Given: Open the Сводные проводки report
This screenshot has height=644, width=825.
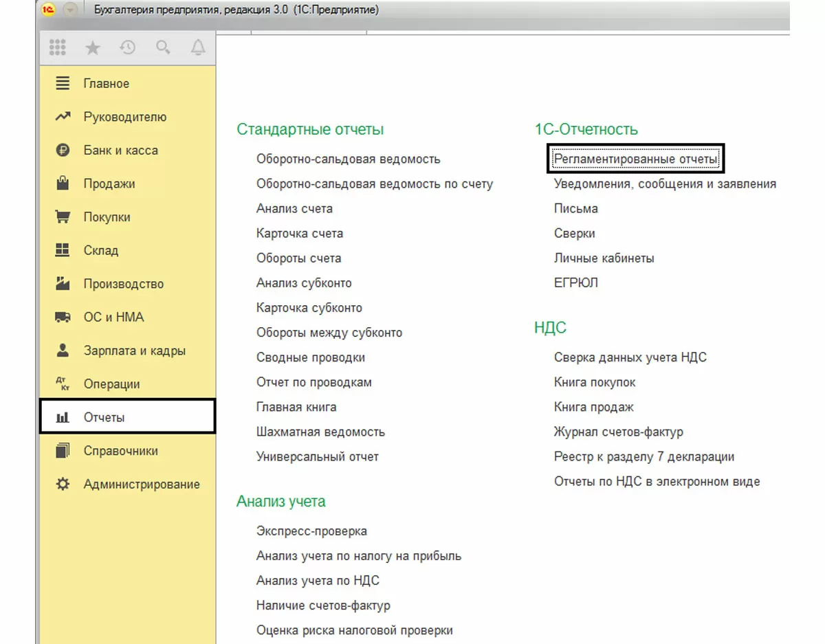Looking at the screenshot, I should pyautogui.click(x=311, y=357).
